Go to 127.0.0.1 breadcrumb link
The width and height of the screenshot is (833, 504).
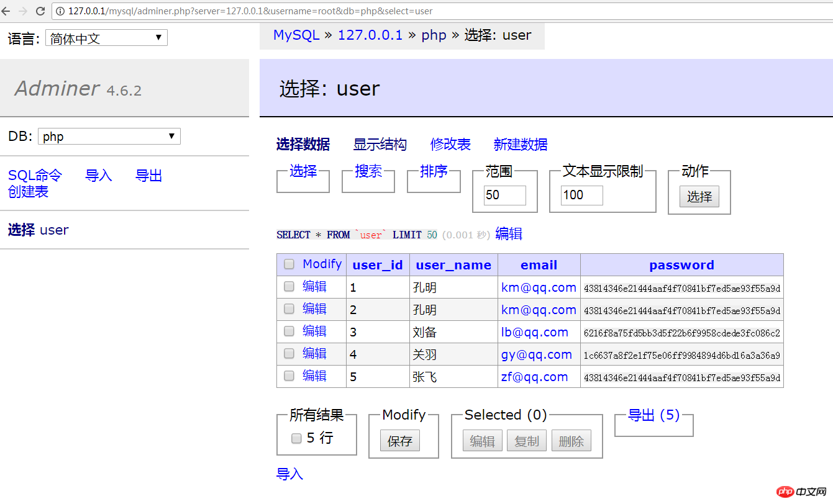click(370, 35)
